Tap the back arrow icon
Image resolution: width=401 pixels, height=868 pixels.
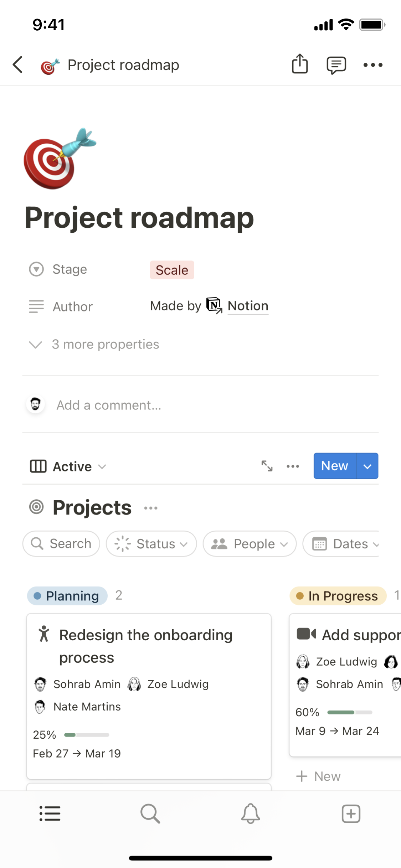(18, 65)
